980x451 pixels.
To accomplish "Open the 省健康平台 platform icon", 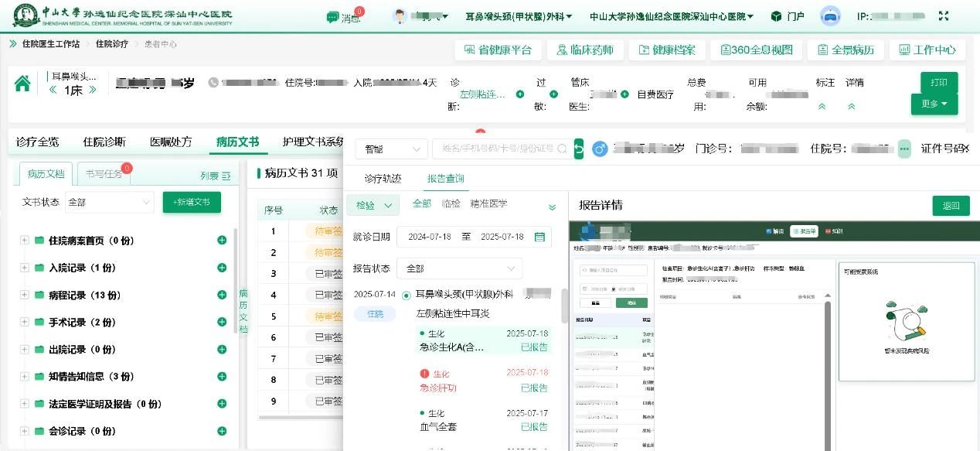I will [x=498, y=50].
